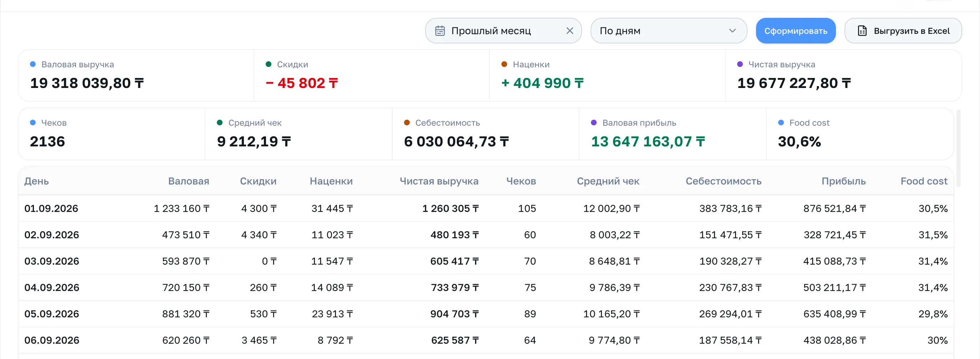This screenshot has width=980, height=359.
Task: Click the "30,6%" food cost summary value
Action: click(799, 142)
